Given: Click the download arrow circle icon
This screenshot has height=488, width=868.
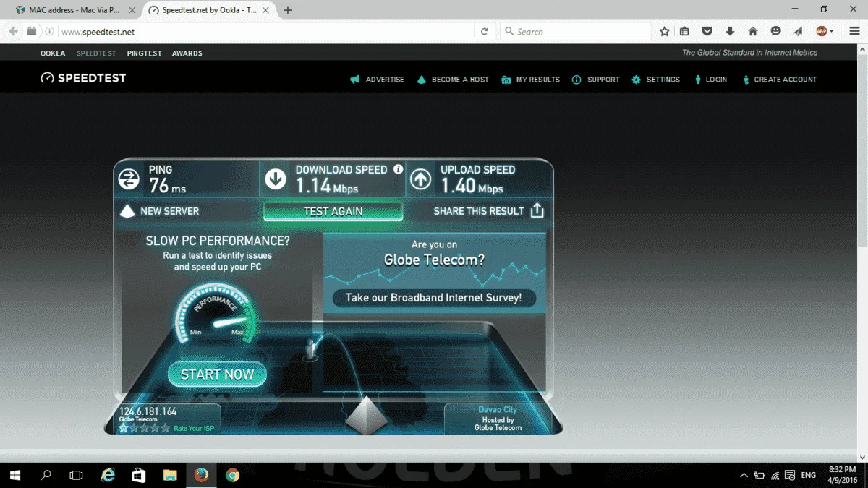Looking at the screenshot, I should tap(276, 179).
